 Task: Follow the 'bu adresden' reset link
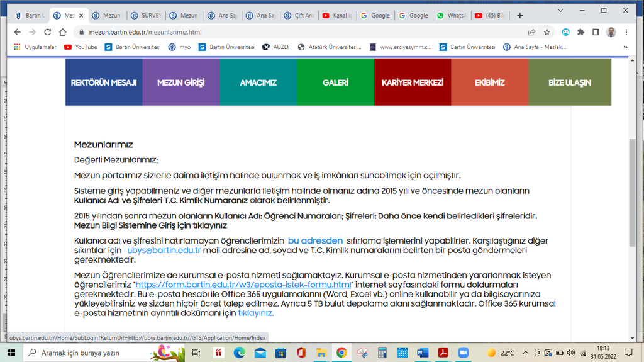pyautogui.click(x=316, y=240)
